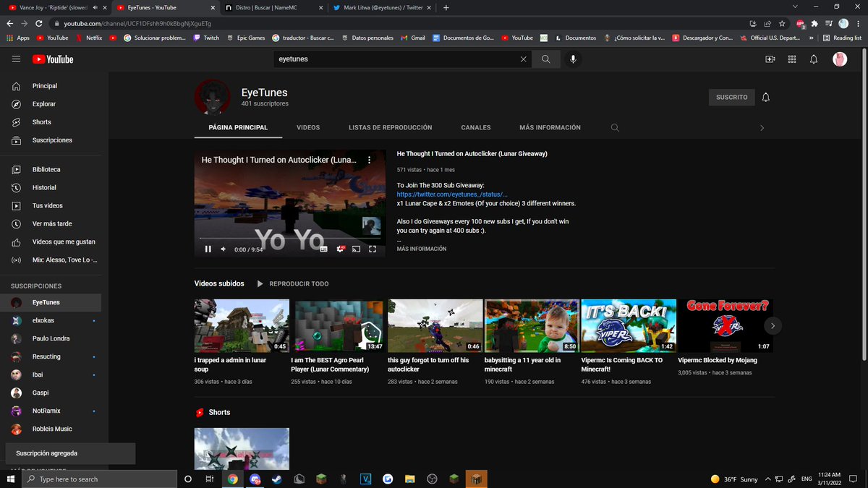This screenshot has height=488, width=868.
Task: Open the notifications bell in header
Action: click(814, 59)
